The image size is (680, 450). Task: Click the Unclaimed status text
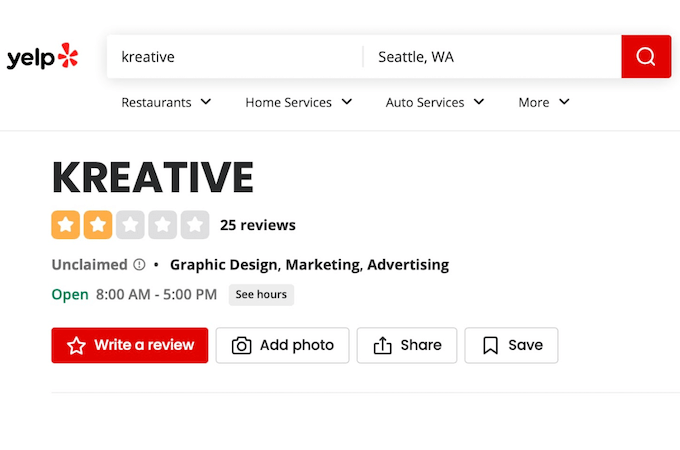click(x=89, y=264)
